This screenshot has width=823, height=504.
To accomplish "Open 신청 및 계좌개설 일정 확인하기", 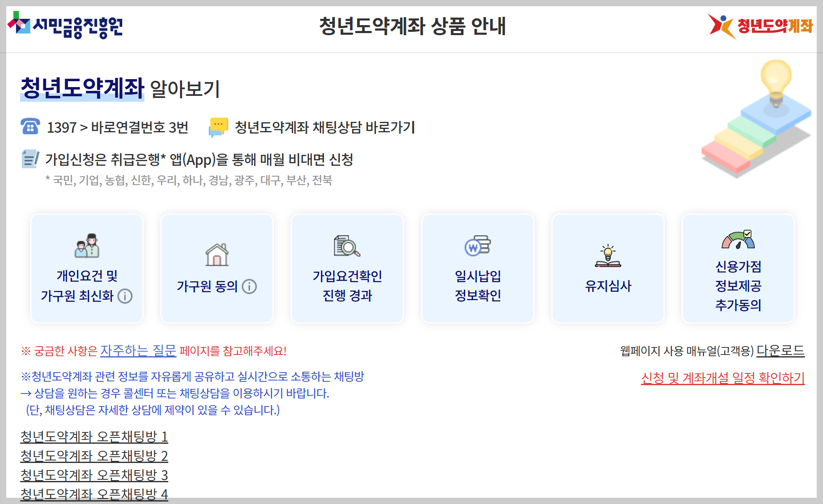I will (722, 379).
